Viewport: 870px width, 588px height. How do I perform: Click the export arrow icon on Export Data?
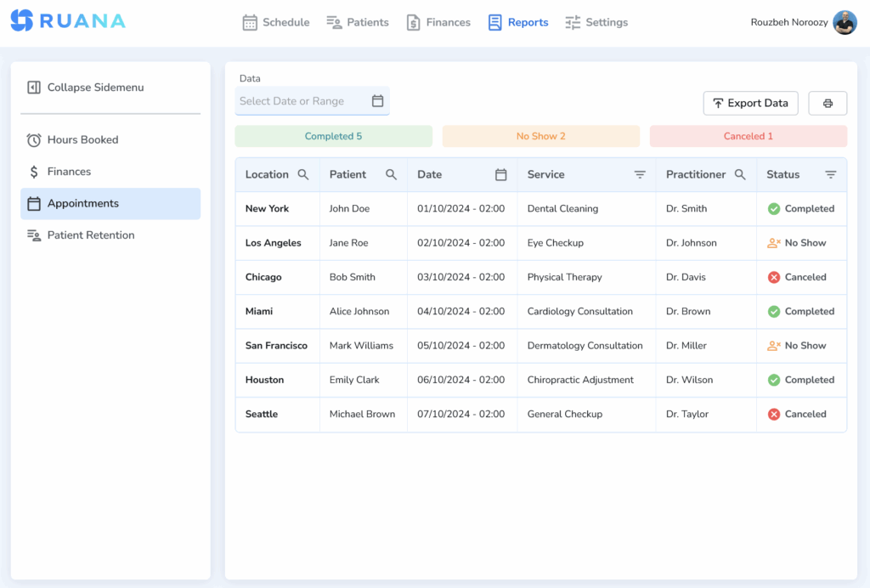(719, 103)
